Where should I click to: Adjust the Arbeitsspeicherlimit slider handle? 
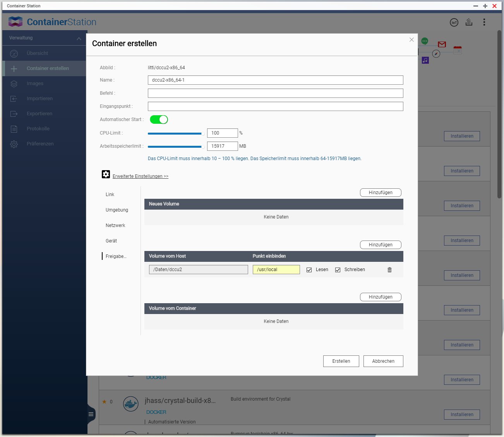pos(203,147)
